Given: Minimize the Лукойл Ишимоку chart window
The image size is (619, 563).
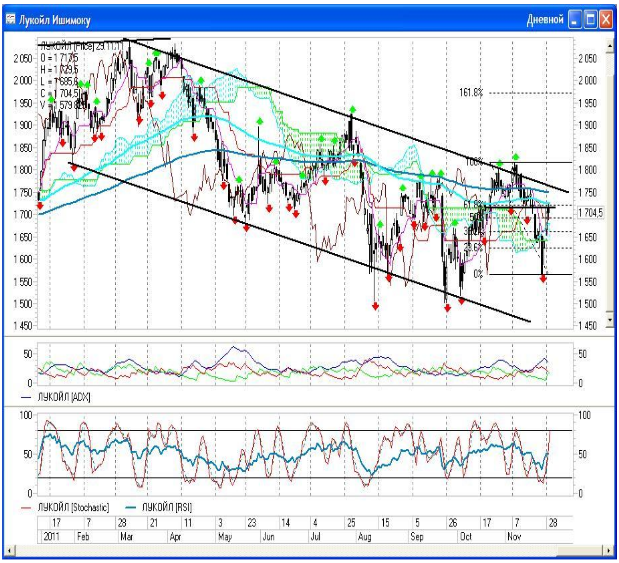Looking at the screenshot, I should tap(575, 19).
